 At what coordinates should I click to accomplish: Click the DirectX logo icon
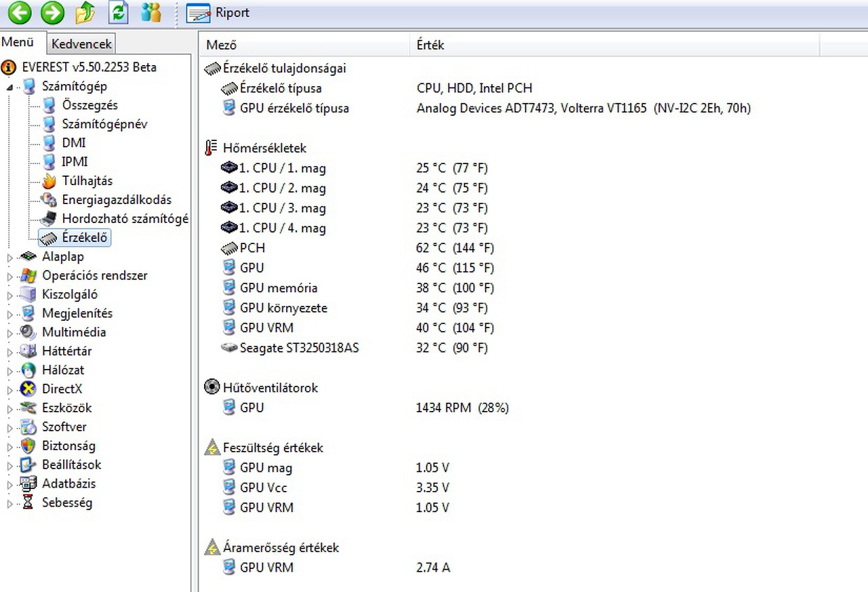pyautogui.click(x=28, y=389)
